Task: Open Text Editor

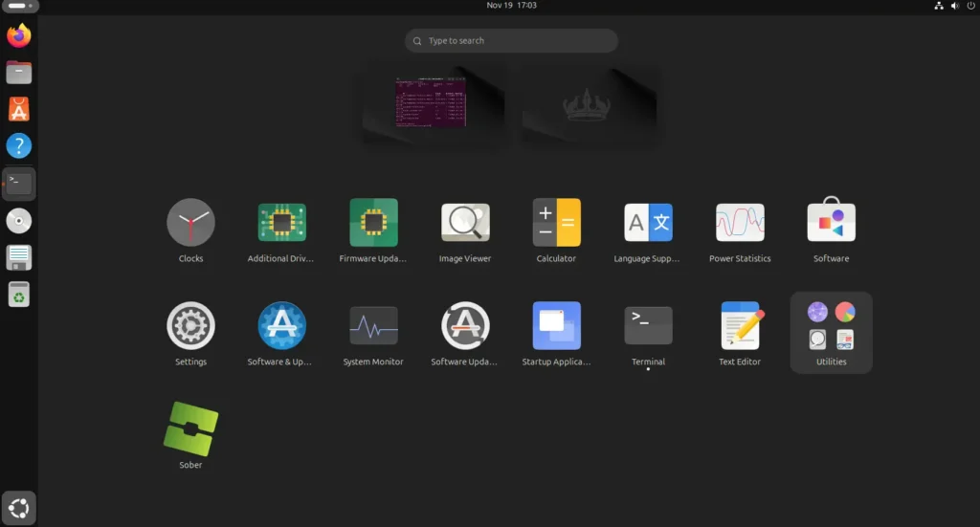Action: (x=740, y=326)
